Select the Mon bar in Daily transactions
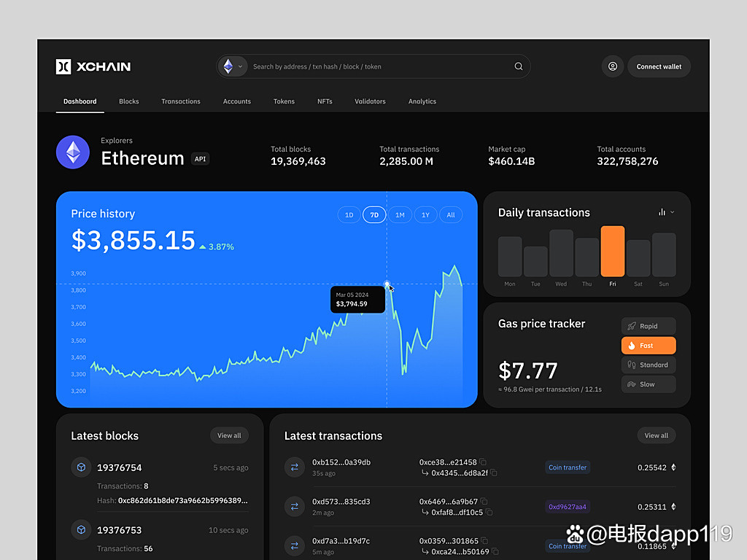 click(x=510, y=257)
